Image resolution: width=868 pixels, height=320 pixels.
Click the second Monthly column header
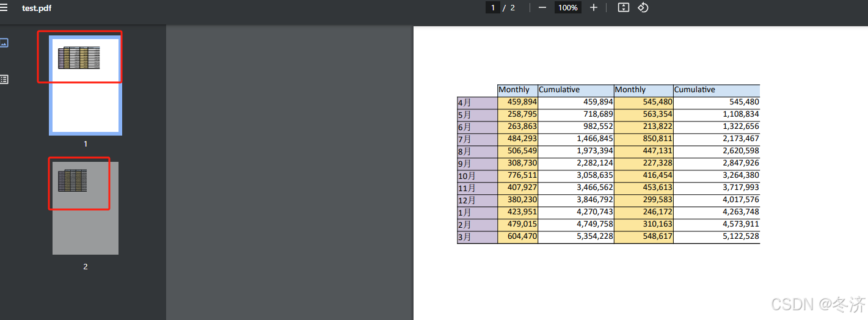click(x=630, y=90)
